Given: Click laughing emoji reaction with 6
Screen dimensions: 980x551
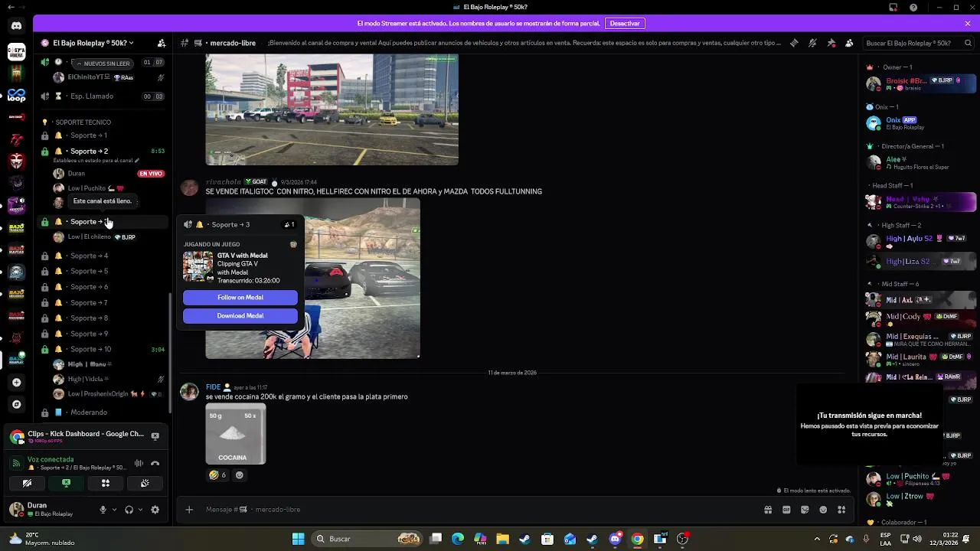Looking at the screenshot, I should (217, 475).
